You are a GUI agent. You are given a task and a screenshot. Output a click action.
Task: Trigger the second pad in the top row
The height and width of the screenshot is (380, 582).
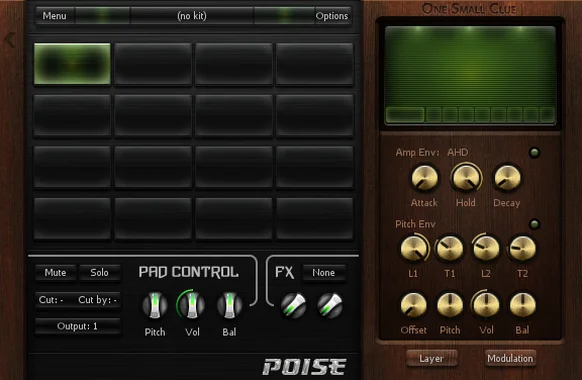pos(153,64)
